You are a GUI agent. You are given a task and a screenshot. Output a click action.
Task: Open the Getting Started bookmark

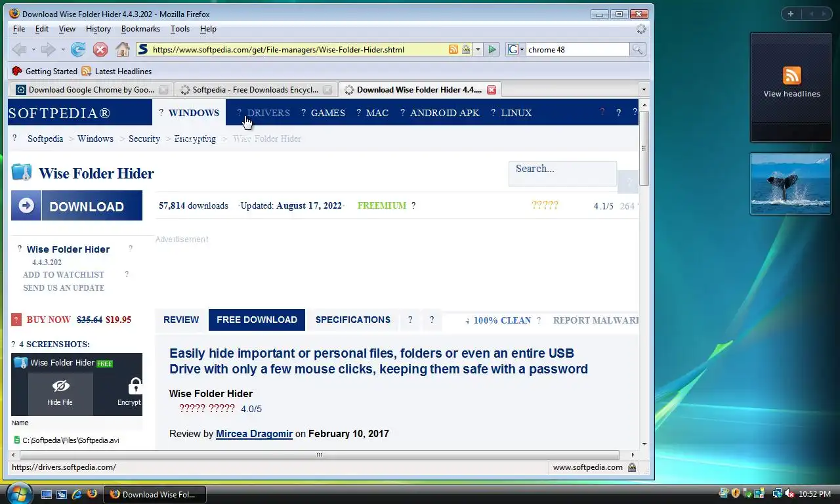tap(45, 71)
